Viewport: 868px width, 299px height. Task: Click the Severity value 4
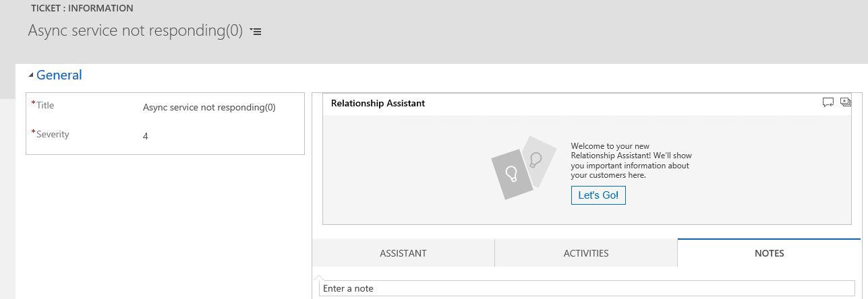(x=146, y=136)
